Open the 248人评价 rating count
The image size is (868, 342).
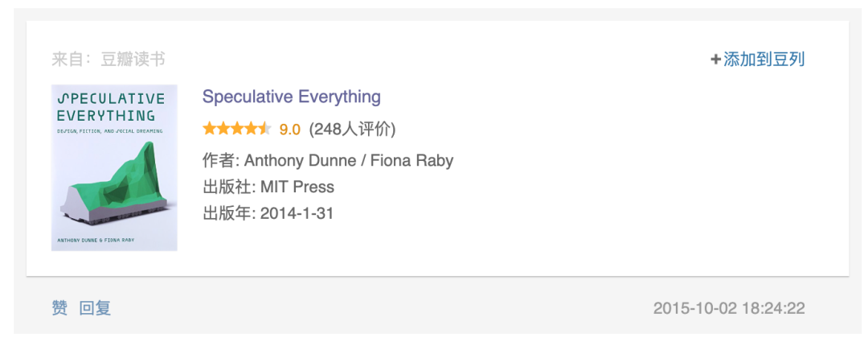[x=352, y=130]
